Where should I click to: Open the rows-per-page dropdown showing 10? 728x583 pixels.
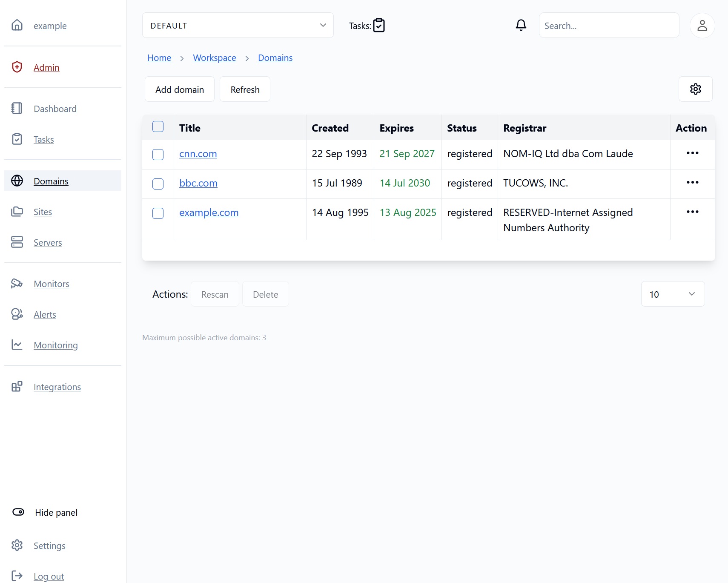click(x=673, y=294)
